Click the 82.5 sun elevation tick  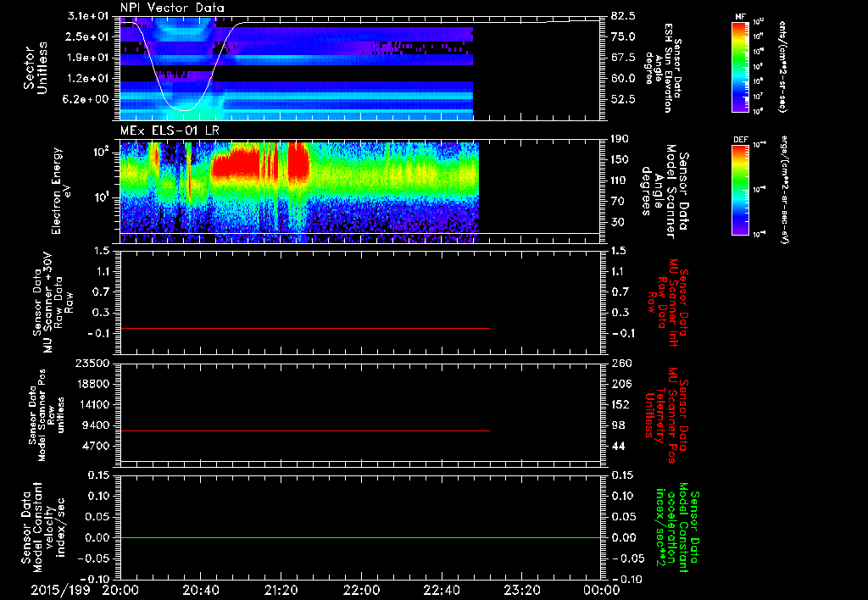(623, 16)
